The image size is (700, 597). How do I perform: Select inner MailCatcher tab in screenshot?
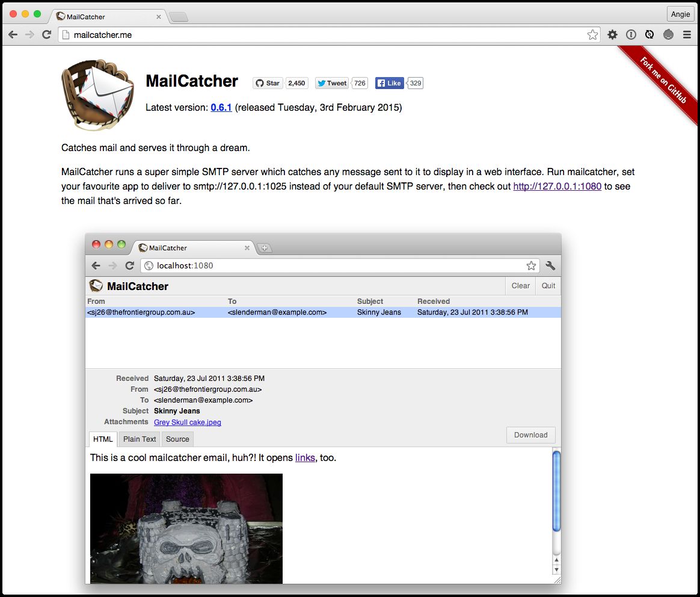[x=193, y=247]
